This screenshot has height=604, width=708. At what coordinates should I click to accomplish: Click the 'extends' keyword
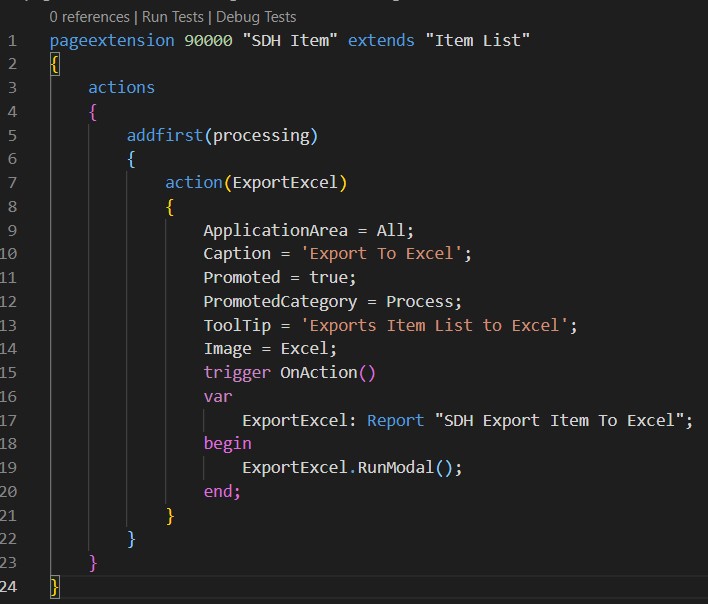pyautogui.click(x=381, y=41)
